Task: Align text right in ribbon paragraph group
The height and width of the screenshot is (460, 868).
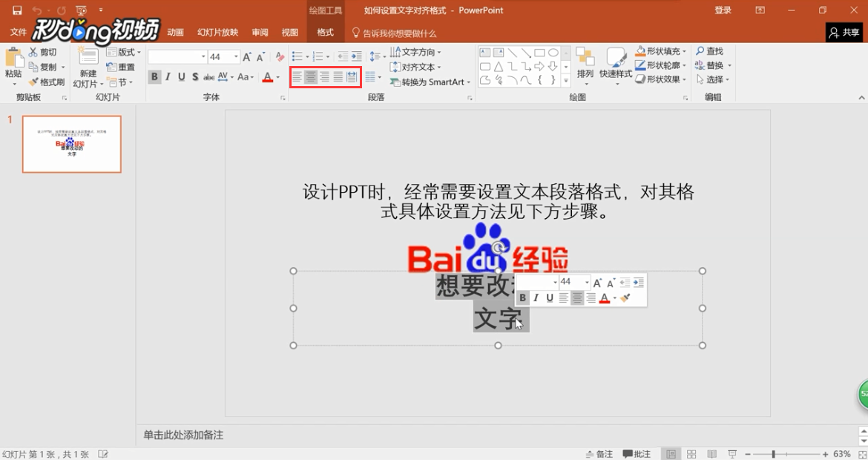Action: coord(324,77)
